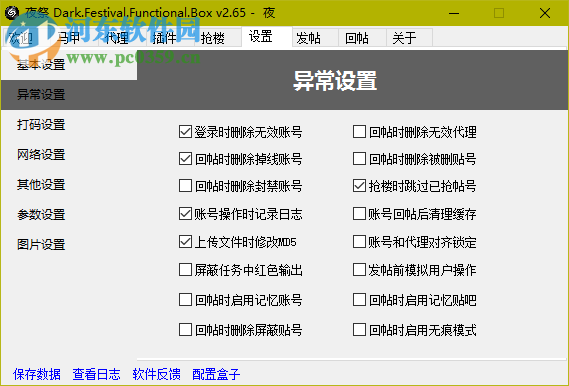
Task: Click the 软件反馈 link
Action: click(156, 374)
